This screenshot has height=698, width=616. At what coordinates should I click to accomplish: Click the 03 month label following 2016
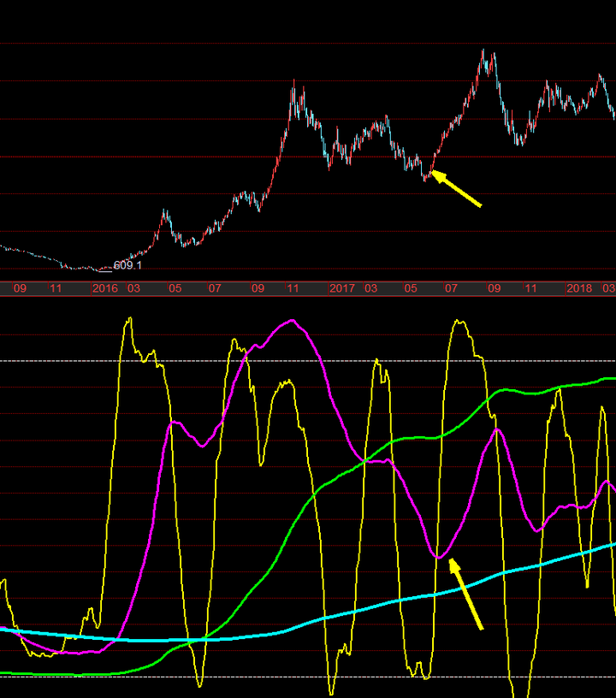tap(134, 288)
